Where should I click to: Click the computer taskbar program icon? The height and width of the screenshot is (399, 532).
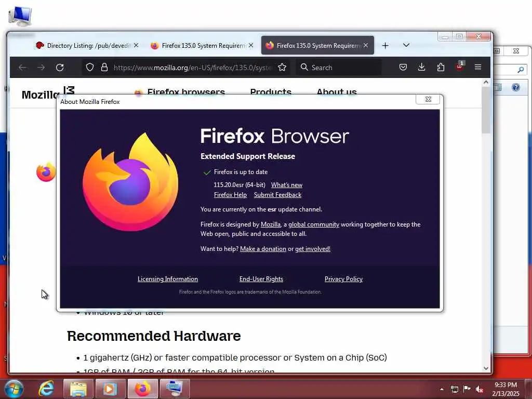(175, 389)
